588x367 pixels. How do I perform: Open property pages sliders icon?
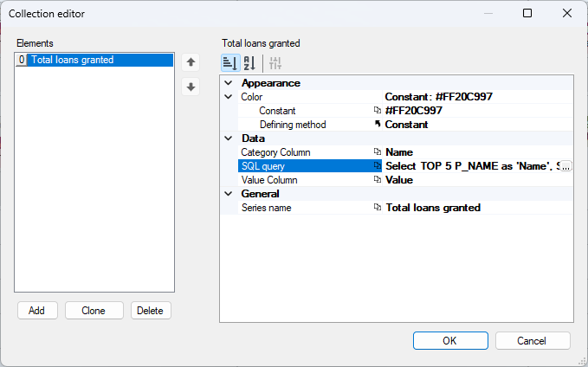point(275,63)
